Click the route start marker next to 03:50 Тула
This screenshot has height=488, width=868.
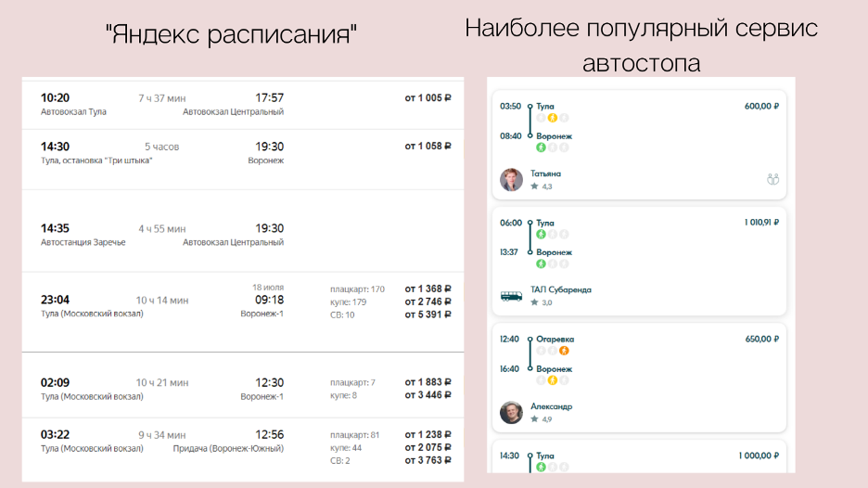coord(530,106)
